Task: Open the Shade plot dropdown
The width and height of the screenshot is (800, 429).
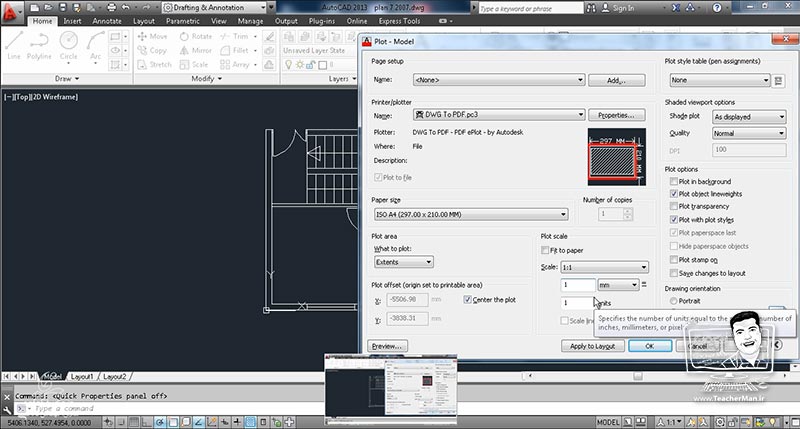Action: [749, 117]
